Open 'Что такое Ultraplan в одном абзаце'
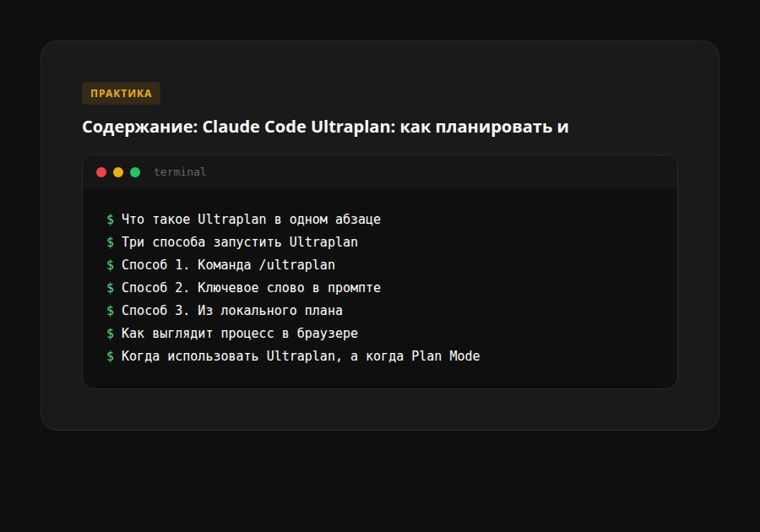Screen dimensions: 760x532 point(252,219)
